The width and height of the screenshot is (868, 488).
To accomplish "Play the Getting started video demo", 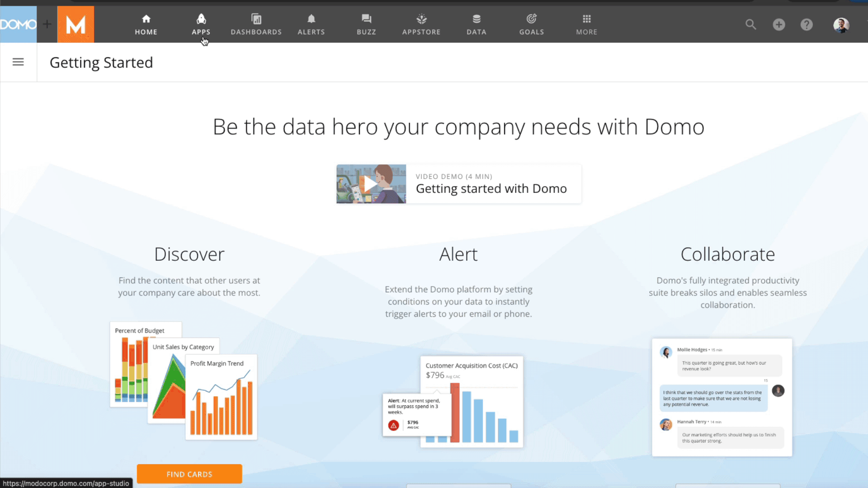I will [371, 184].
